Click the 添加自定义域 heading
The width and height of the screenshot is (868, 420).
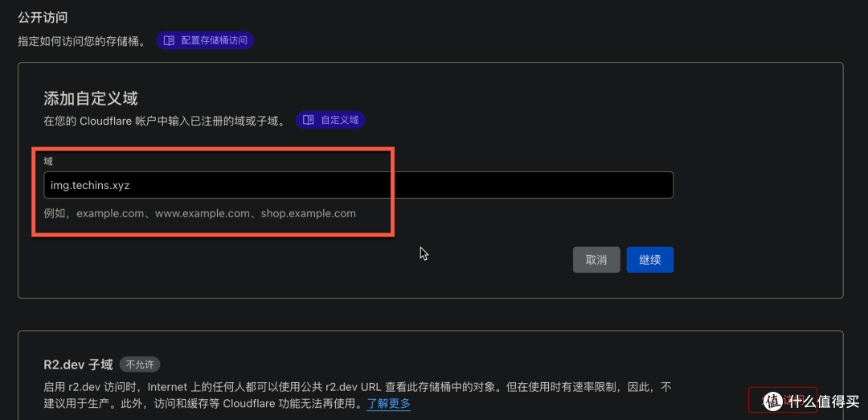[x=91, y=99]
